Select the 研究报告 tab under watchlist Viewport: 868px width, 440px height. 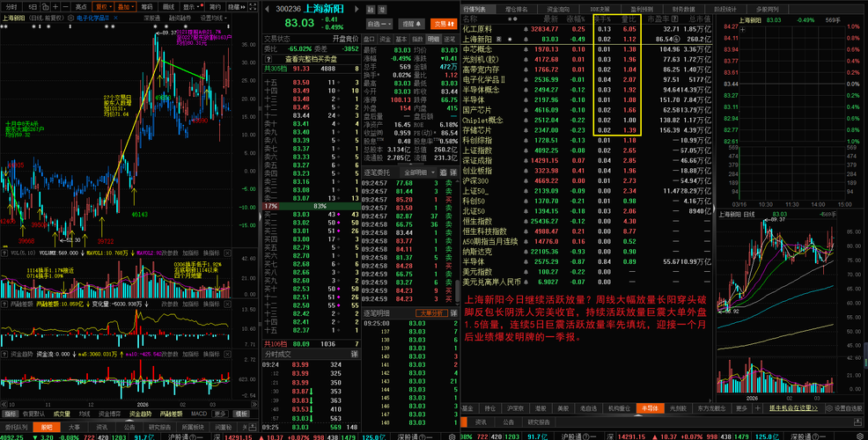pyautogui.click(x=539, y=422)
